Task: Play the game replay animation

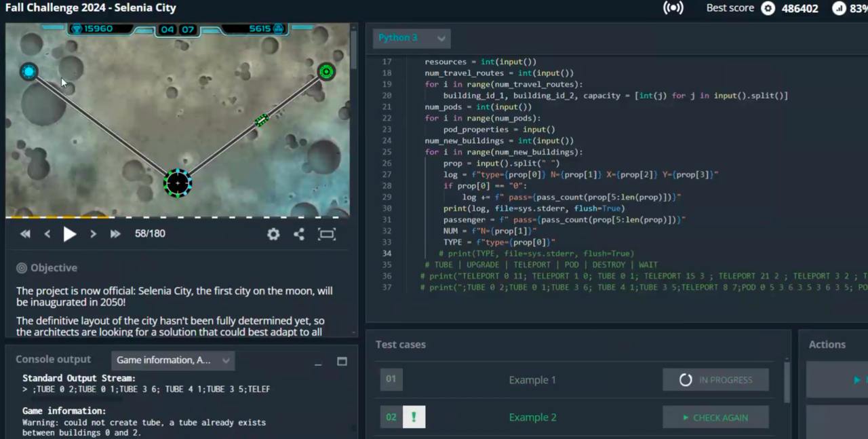Action: [70, 234]
